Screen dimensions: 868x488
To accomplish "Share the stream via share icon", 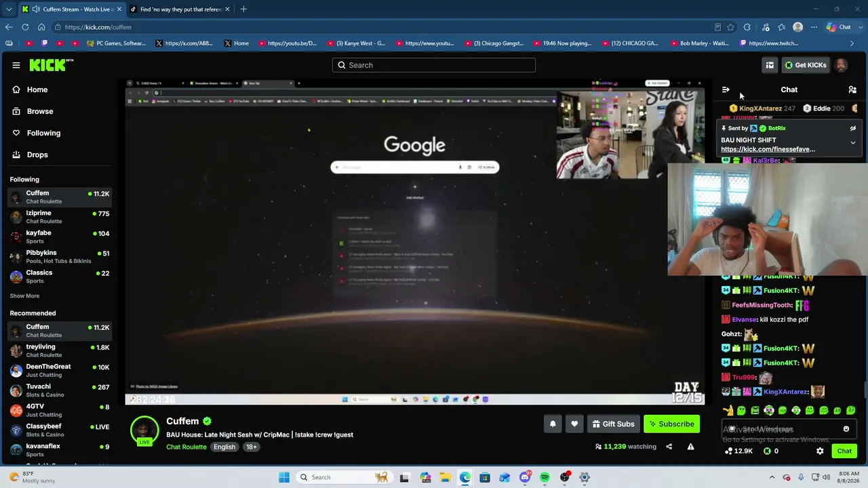I will [669, 447].
